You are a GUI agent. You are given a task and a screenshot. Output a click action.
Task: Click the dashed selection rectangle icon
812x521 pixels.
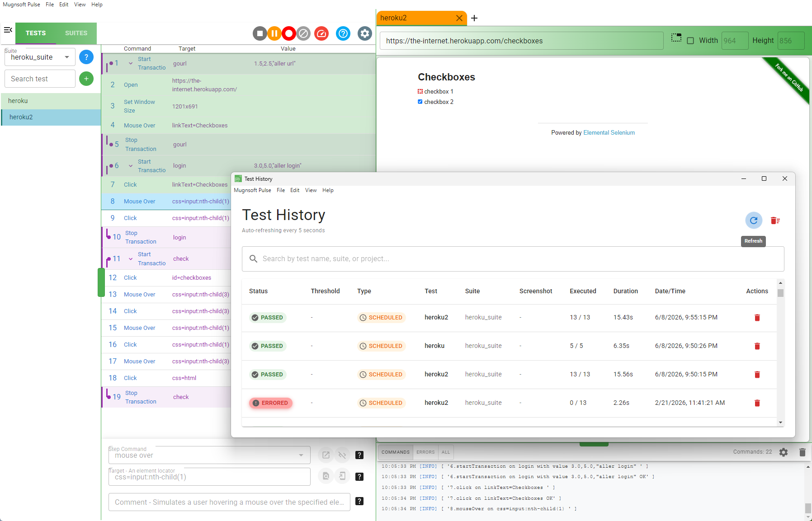pos(676,38)
